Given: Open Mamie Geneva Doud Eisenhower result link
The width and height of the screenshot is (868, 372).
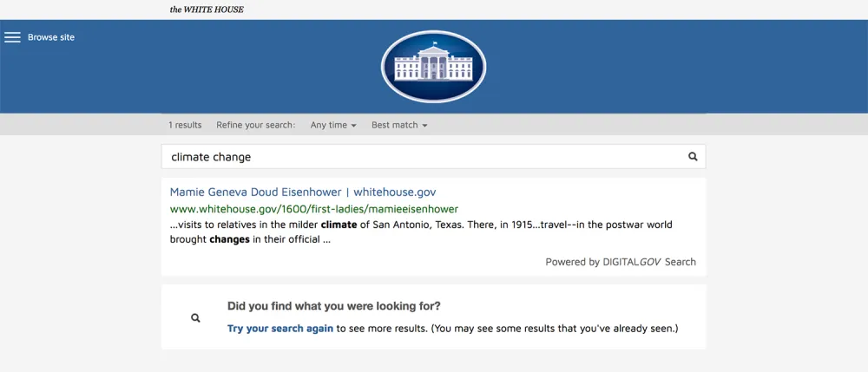Looking at the screenshot, I should pyautogui.click(x=303, y=192).
